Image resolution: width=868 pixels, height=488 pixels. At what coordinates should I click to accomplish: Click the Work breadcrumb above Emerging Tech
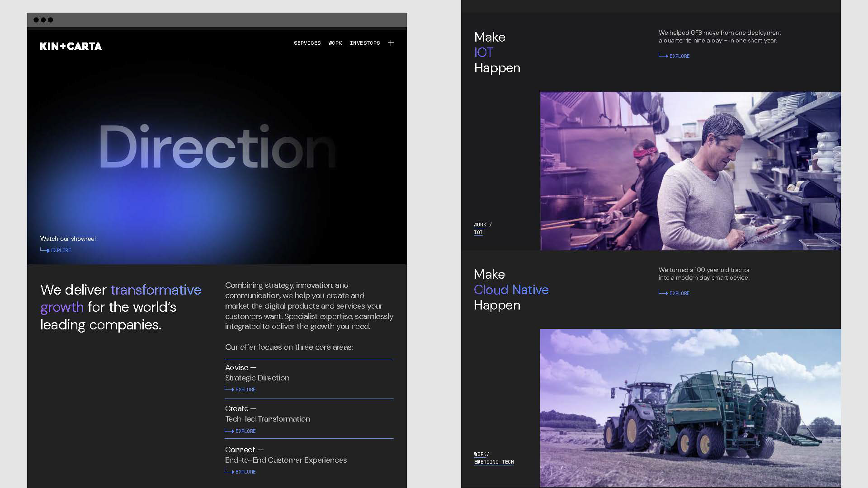coord(480,454)
